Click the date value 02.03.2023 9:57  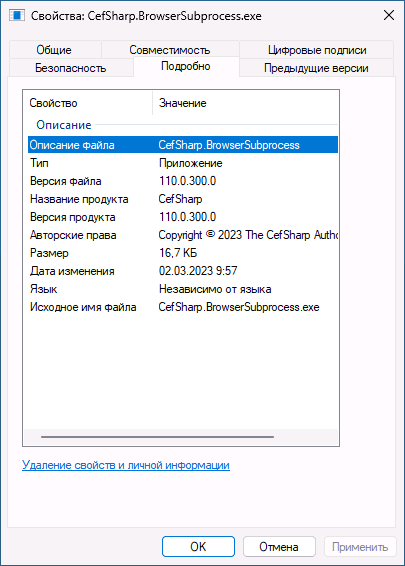pyautogui.click(x=198, y=271)
